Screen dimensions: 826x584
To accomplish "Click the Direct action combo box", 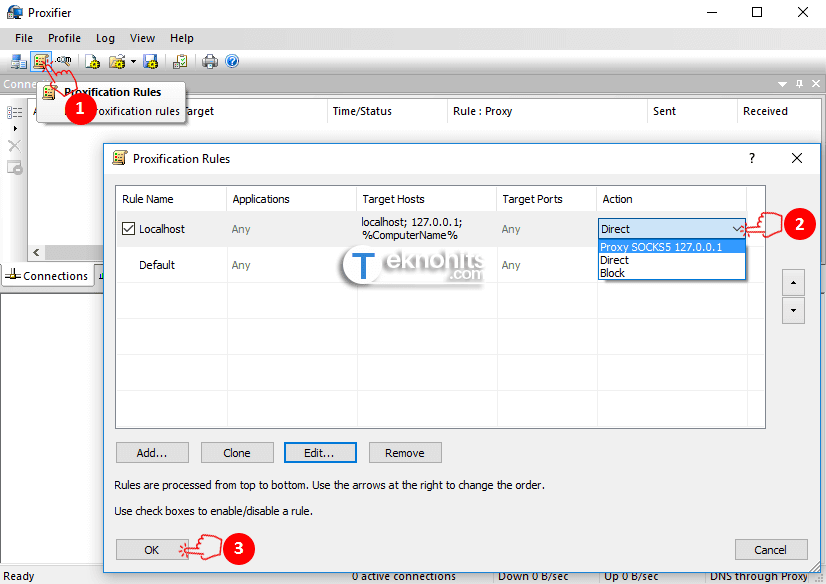I will point(672,229).
